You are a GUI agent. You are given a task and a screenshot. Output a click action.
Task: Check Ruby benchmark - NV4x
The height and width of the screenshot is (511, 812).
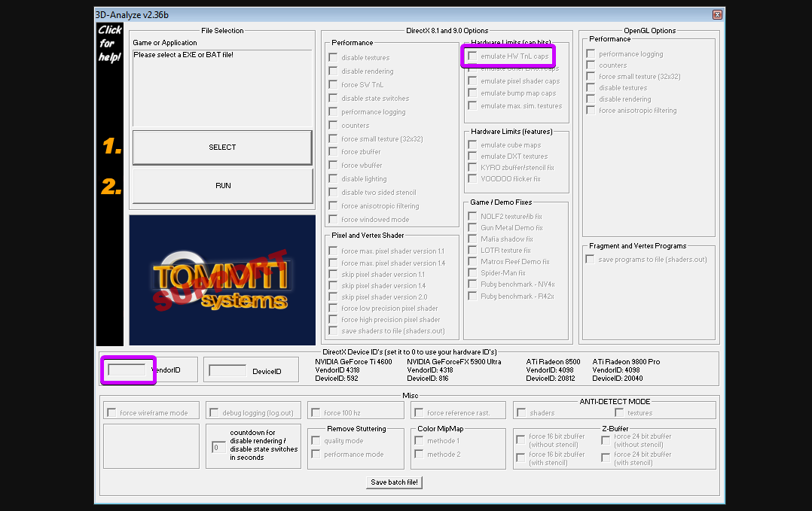pos(472,284)
